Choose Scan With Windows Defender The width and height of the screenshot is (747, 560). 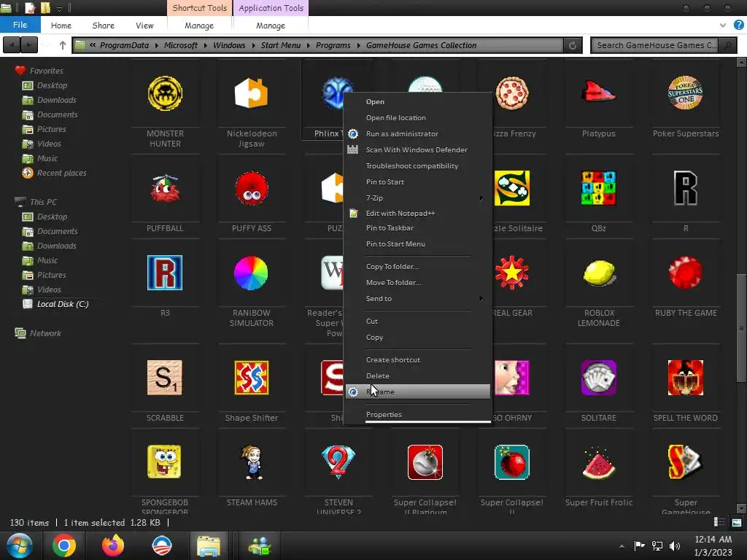pyautogui.click(x=418, y=150)
